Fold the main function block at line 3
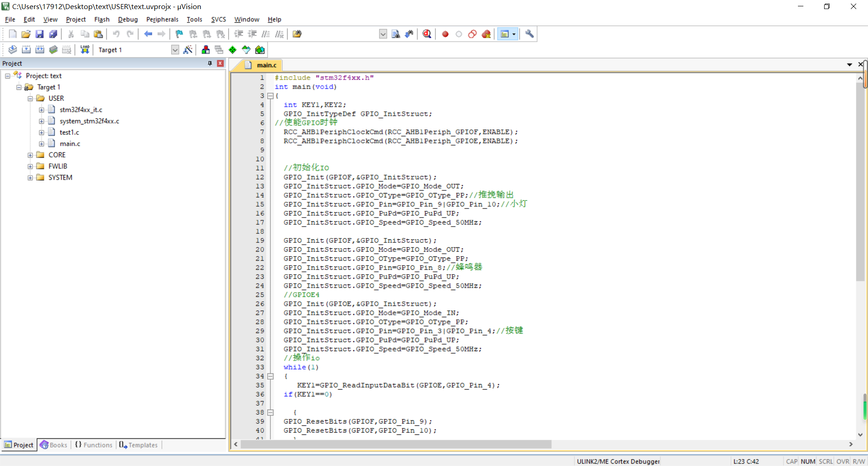Image resolution: width=868 pixels, height=466 pixels. (270, 96)
